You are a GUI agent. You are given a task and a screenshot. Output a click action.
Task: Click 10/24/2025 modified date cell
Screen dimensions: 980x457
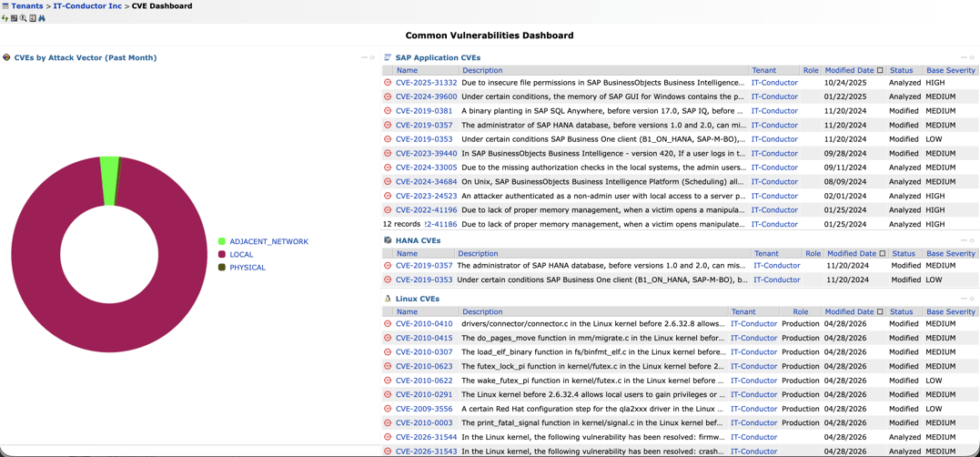tap(844, 83)
